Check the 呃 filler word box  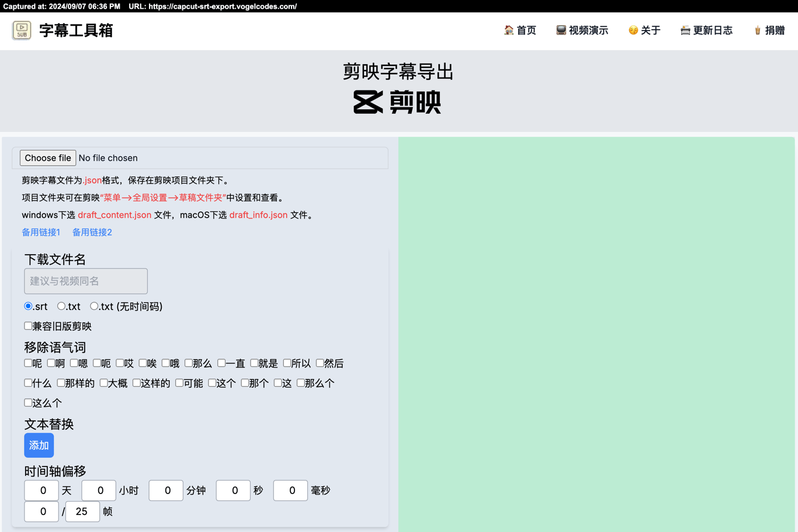point(97,363)
